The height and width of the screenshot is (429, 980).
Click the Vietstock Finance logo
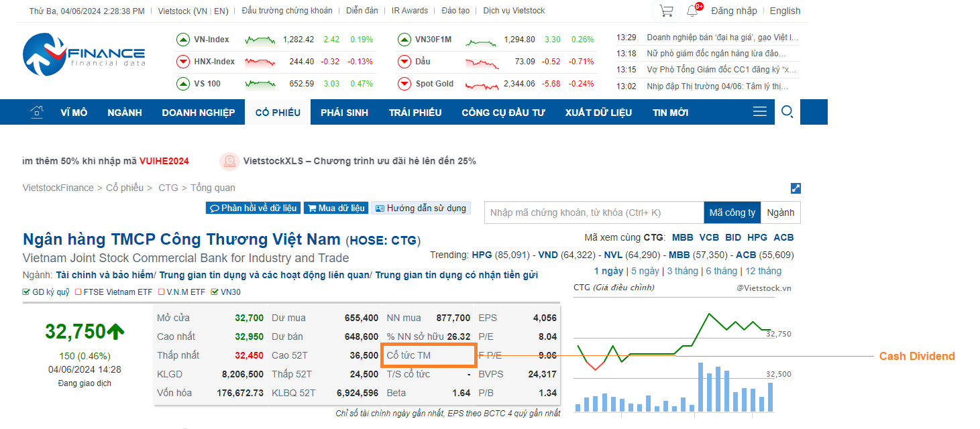tap(84, 54)
